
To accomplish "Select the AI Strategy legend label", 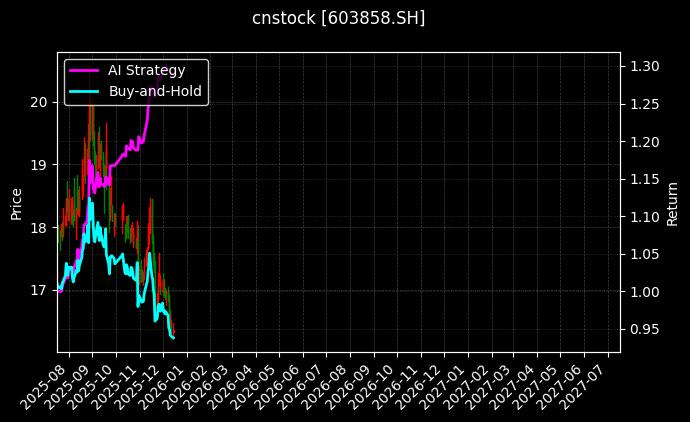I will [146, 70].
